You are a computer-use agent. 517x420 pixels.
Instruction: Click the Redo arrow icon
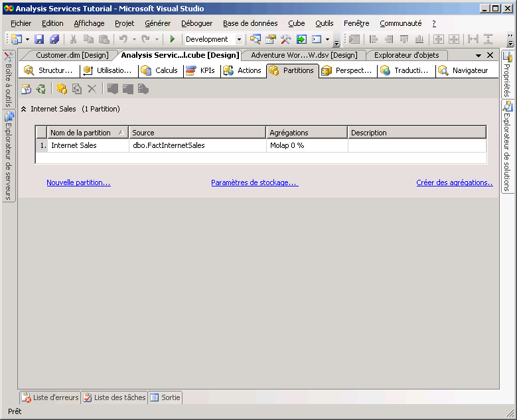(x=145, y=39)
